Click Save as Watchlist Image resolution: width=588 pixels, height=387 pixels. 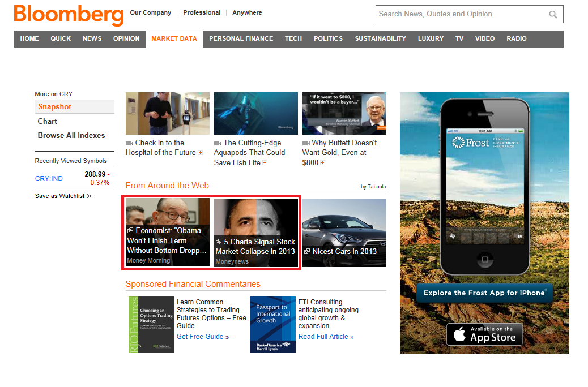(x=63, y=196)
